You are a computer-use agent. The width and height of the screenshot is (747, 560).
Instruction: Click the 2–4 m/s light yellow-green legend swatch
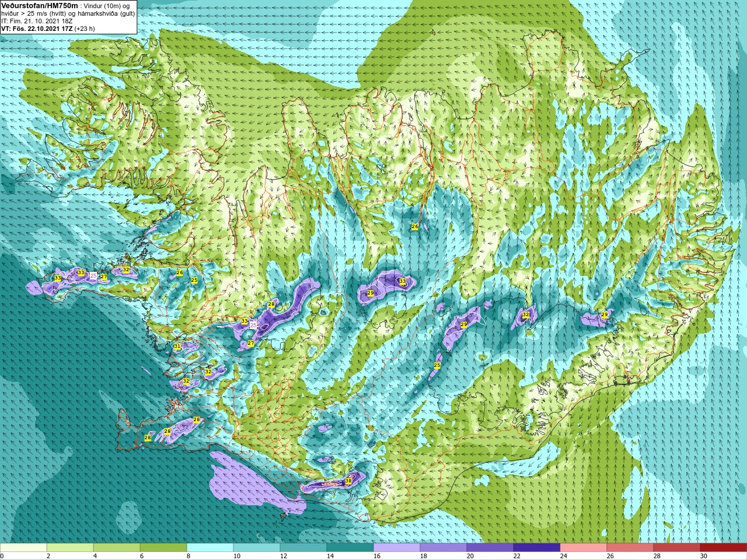coord(70,548)
